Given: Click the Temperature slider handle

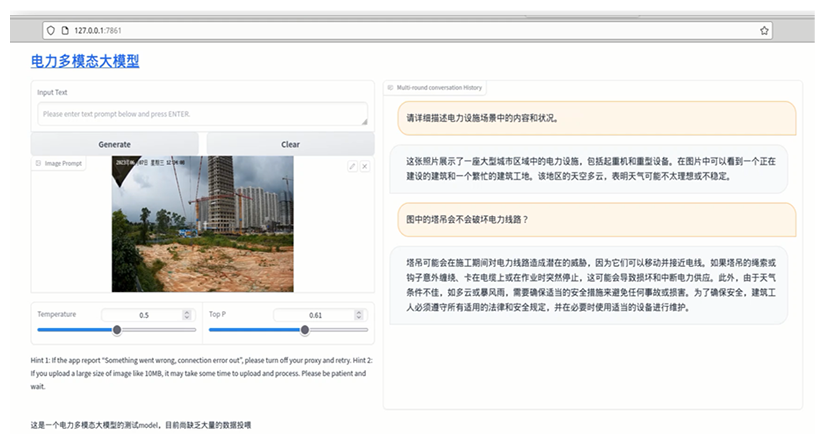Looking at the screenshot, I should (x=117, y=329).
